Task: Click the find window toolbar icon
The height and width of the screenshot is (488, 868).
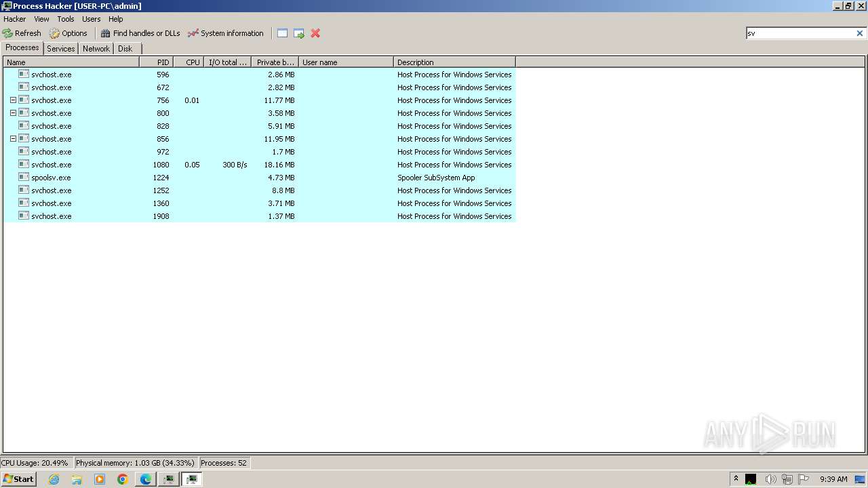Action: coord(283,33)
